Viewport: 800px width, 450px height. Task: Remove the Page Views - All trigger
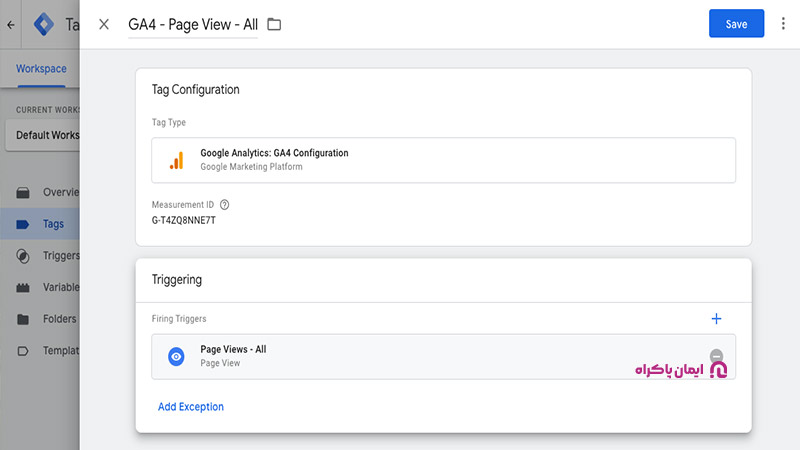[x=716, y=356]
